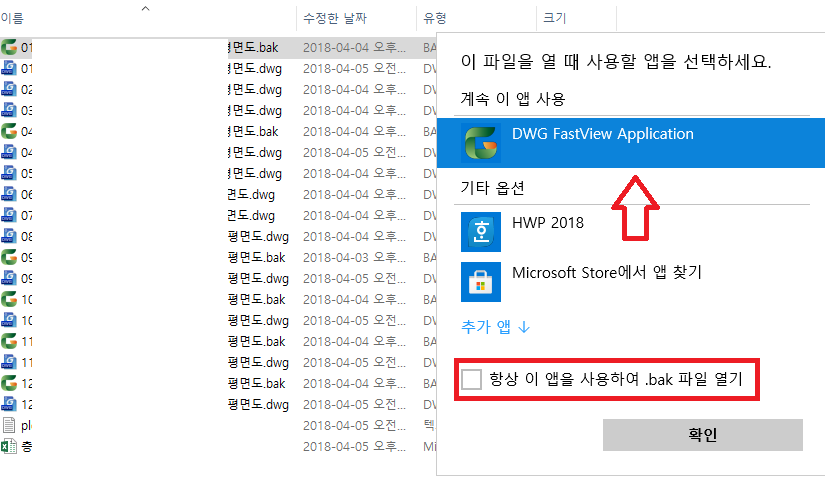Viewport: 825px width, 494px height.
Task: Sort by the 수정한 날짜 column header
Action: tap(334, 18)
